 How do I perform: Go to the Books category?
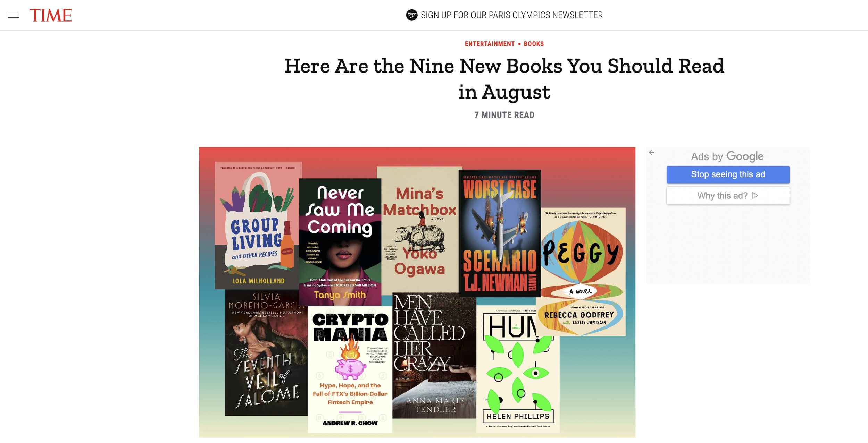point(534,44)
